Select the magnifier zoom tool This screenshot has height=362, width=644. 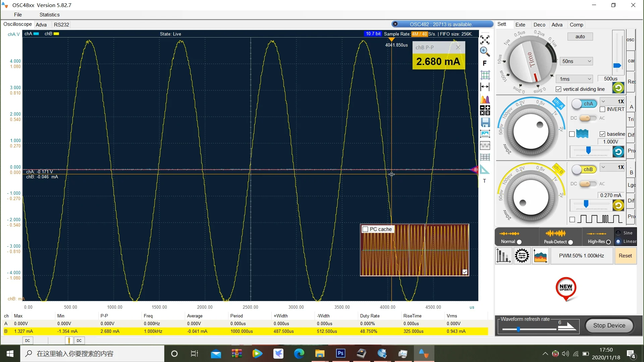click(485, 51)
